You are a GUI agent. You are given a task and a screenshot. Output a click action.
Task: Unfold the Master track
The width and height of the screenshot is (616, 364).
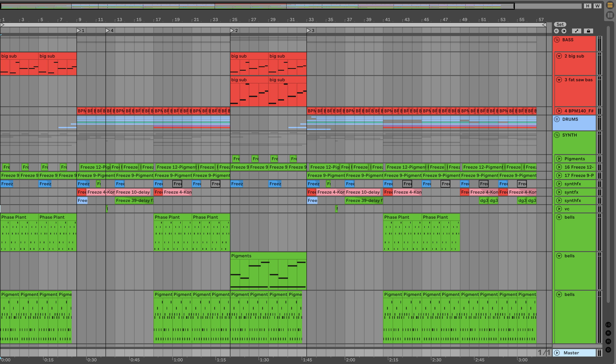[x=557, y=353]
